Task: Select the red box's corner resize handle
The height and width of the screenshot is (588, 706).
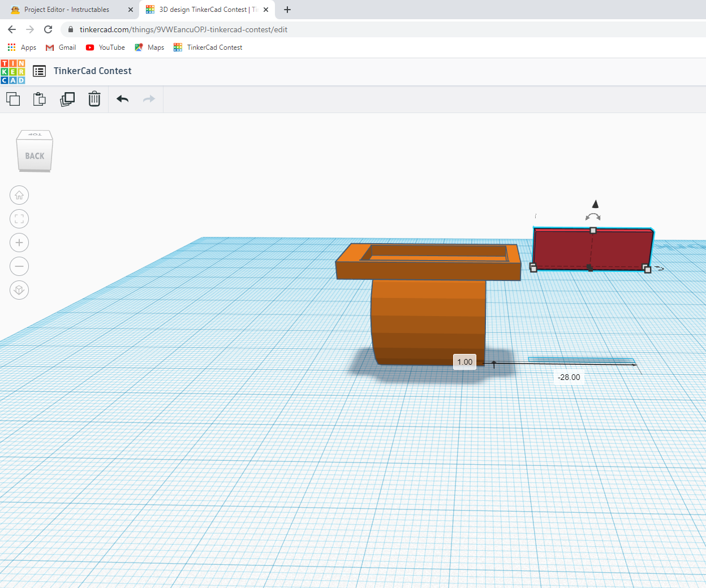Action: pyautogui.click(x=647, y=270)
